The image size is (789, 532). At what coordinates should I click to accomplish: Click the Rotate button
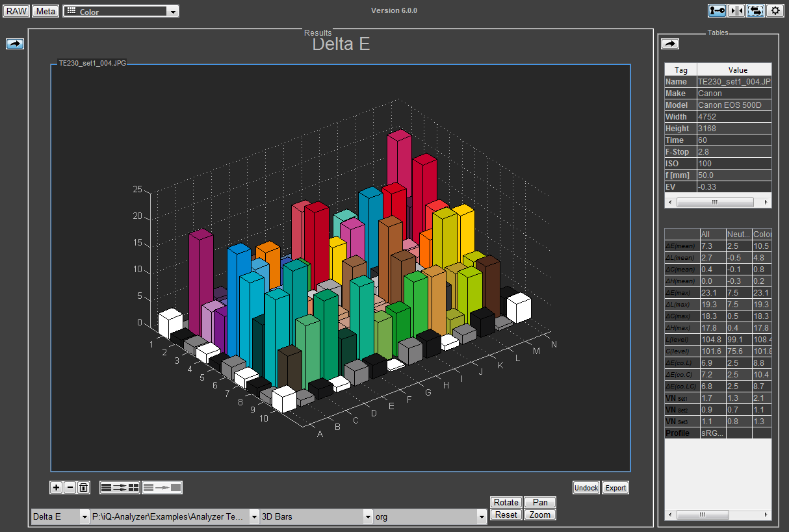tap(506, 502)
